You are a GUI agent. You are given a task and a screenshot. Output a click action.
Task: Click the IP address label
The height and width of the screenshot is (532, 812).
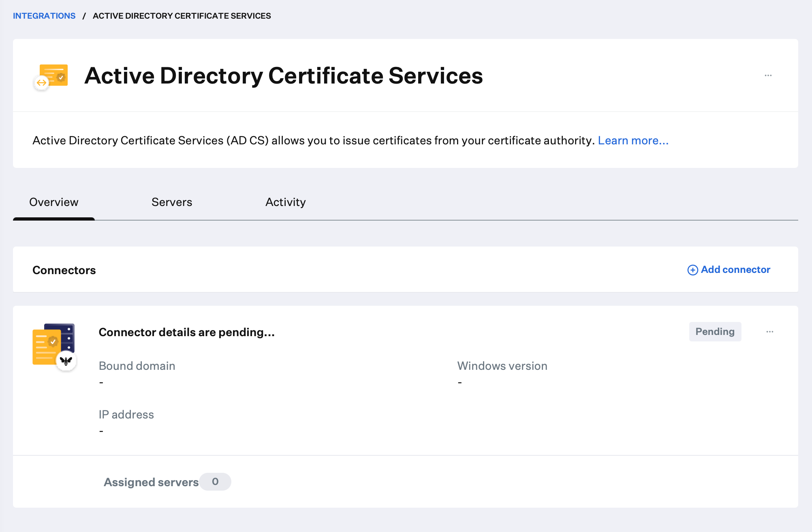pos(126,414)
